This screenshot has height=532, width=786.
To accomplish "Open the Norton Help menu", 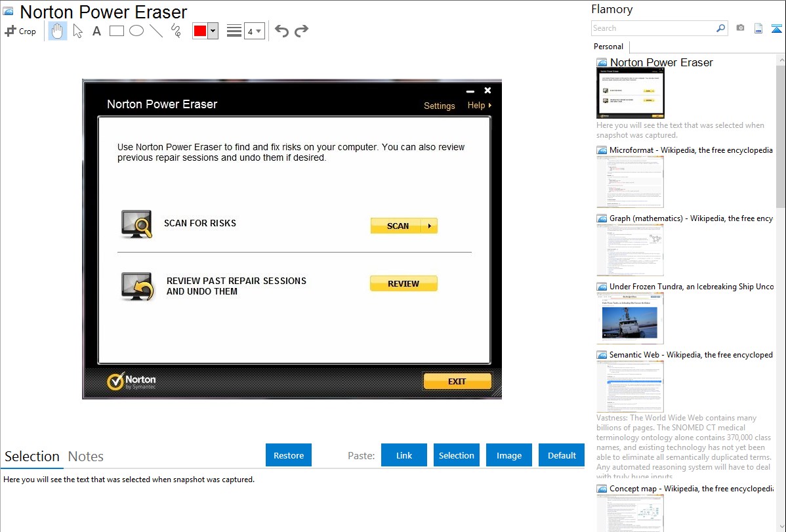I will pyautogui.click(x=479, y=106).
